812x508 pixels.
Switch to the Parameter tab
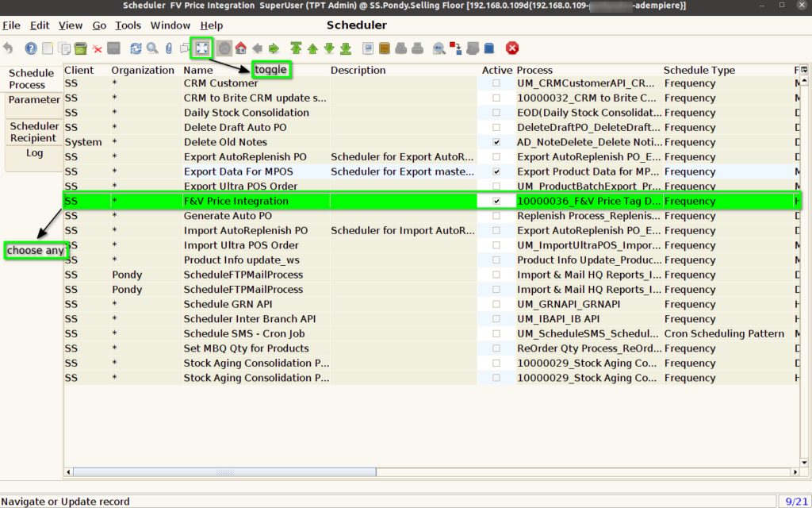point(34,106)
